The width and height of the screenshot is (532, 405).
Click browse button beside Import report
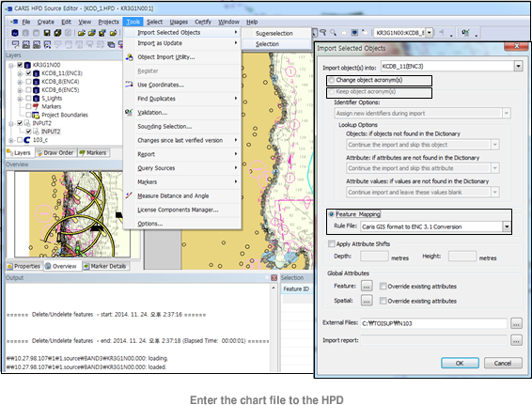(516, 340)
